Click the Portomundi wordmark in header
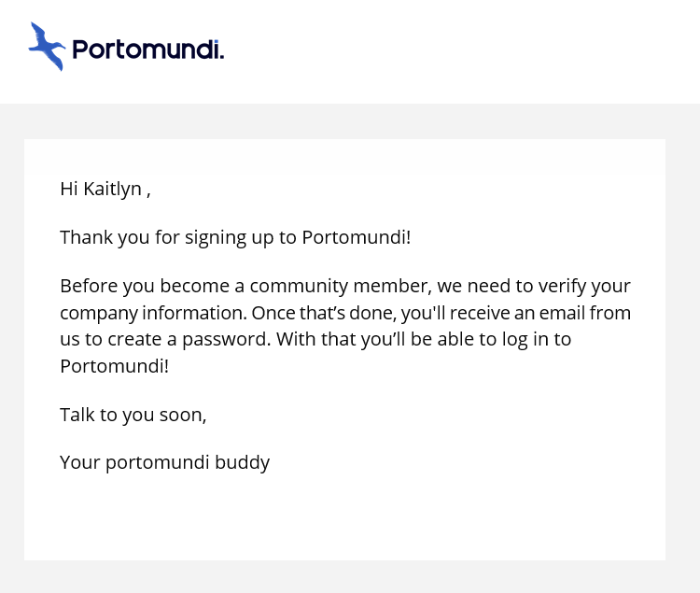This screenshot has width=700, height=593. 147,49
